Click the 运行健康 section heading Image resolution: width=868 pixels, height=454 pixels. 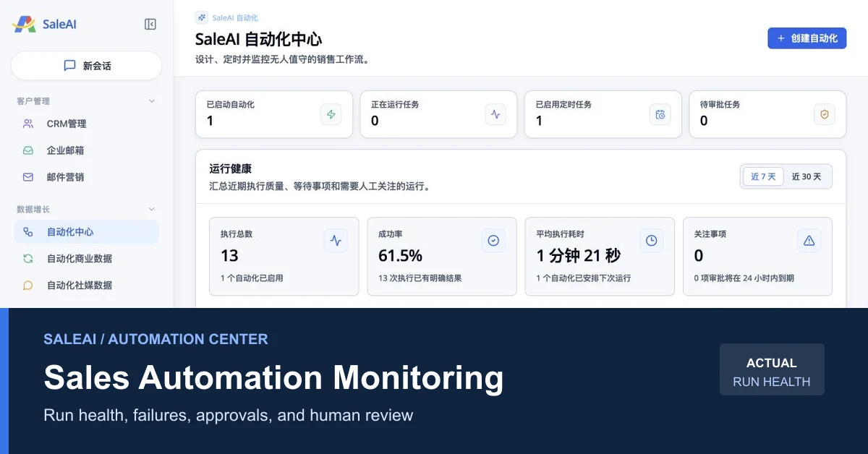(230, 169)
